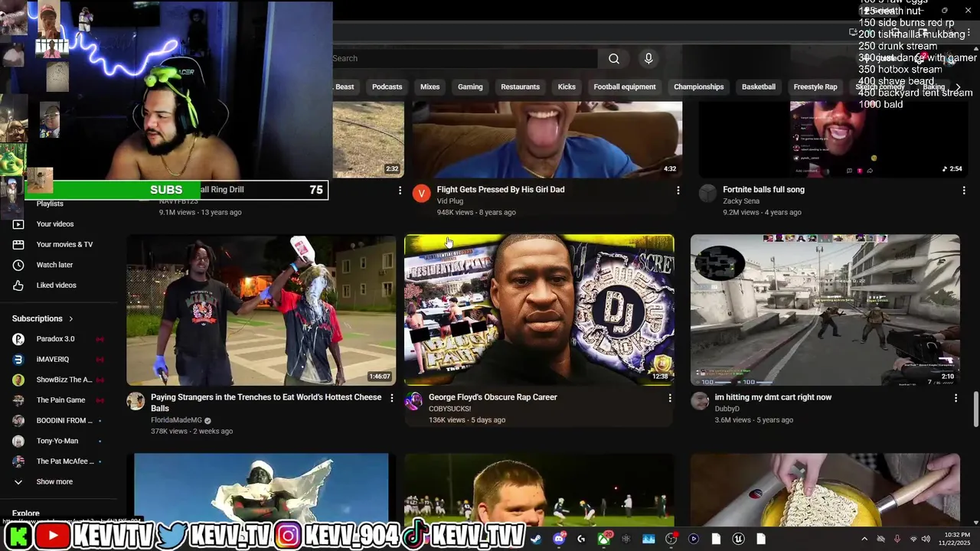Play the Hottest Cheese Balls video thumbnail

tap(261, 310)
